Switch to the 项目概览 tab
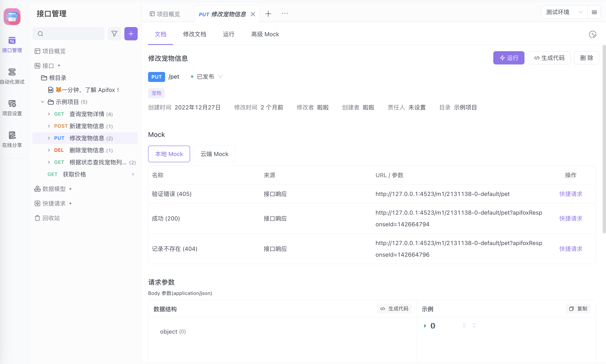Screen dimensions: 606x364 click(x=168, y=14)
